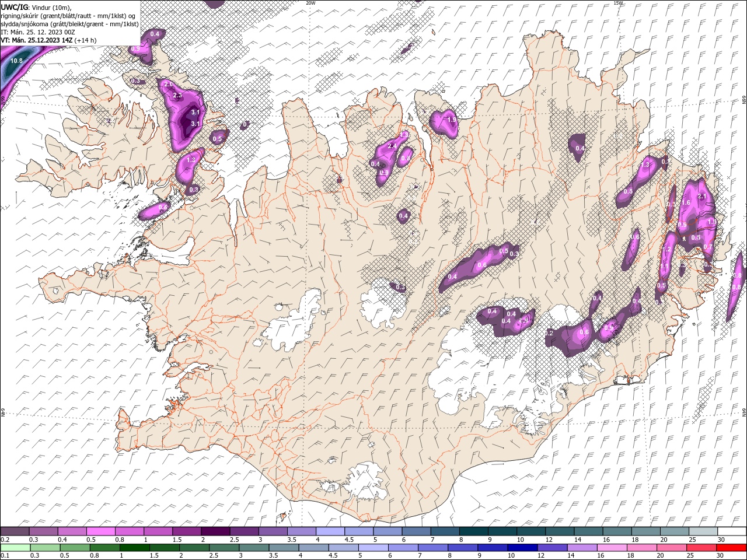
Task: Pick the upper legend swatch starting at 2
Action: [215, 531]
